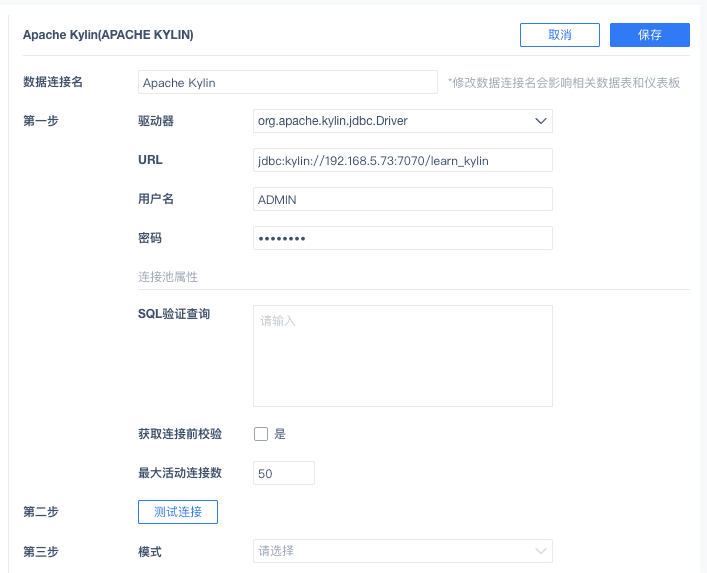Image resolution: width=707 pixels, height=573 pixels.
Task: Click into SQL验证查询 text area
Action: [x=403, y=356]
